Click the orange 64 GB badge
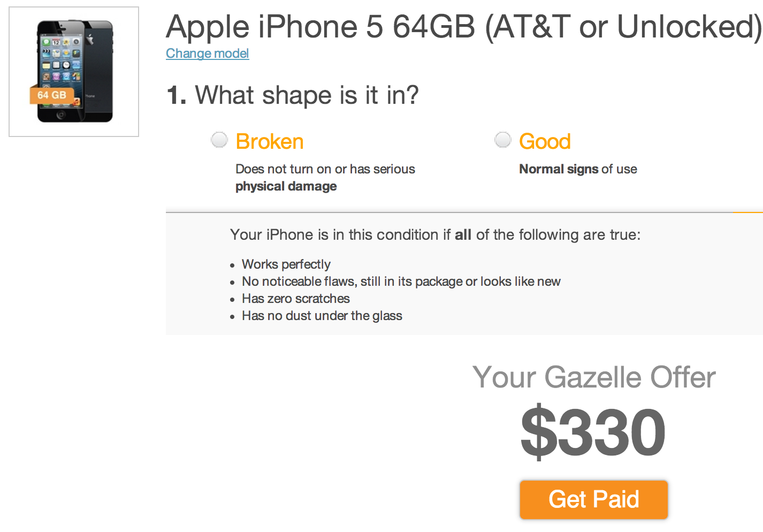The image size is (763, 532). point(51,95)
